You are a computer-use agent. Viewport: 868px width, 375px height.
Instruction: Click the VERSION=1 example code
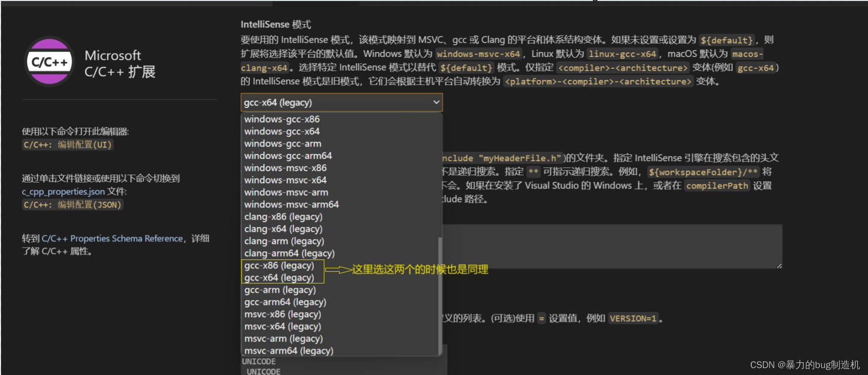pos(633,319)
